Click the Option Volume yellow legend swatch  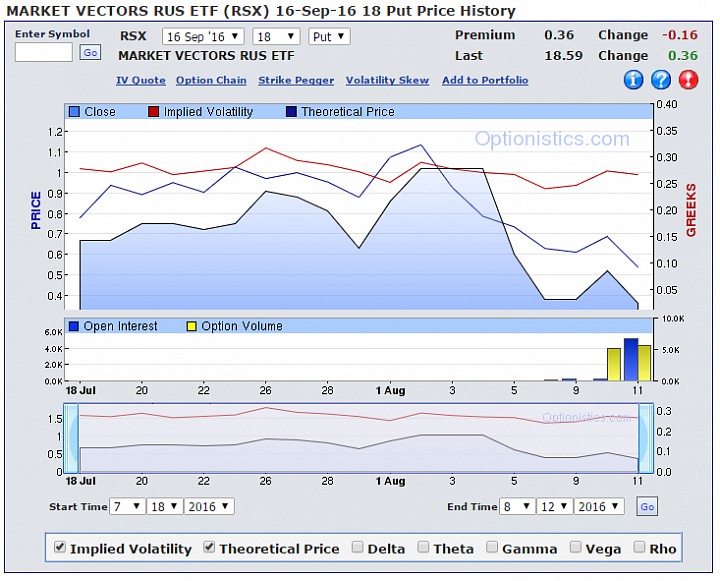(x=191, y=326)
